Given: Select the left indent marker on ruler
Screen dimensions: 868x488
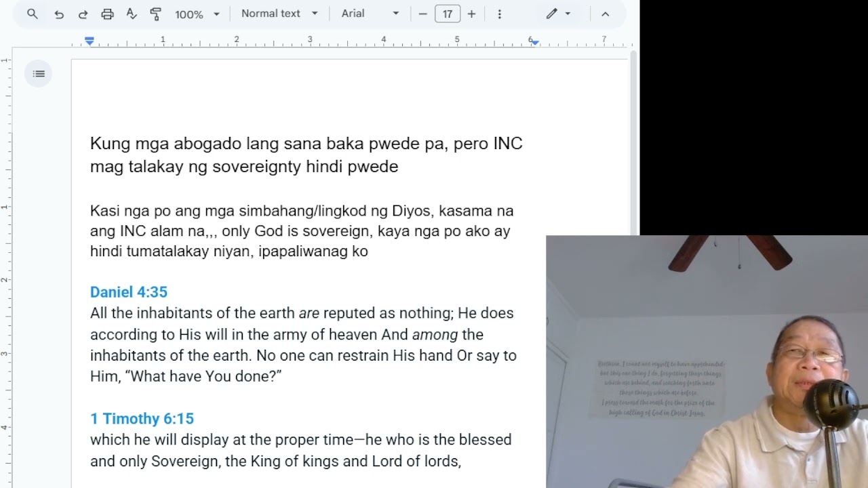Looking at the screenshot, I should [x=90, y=41].
